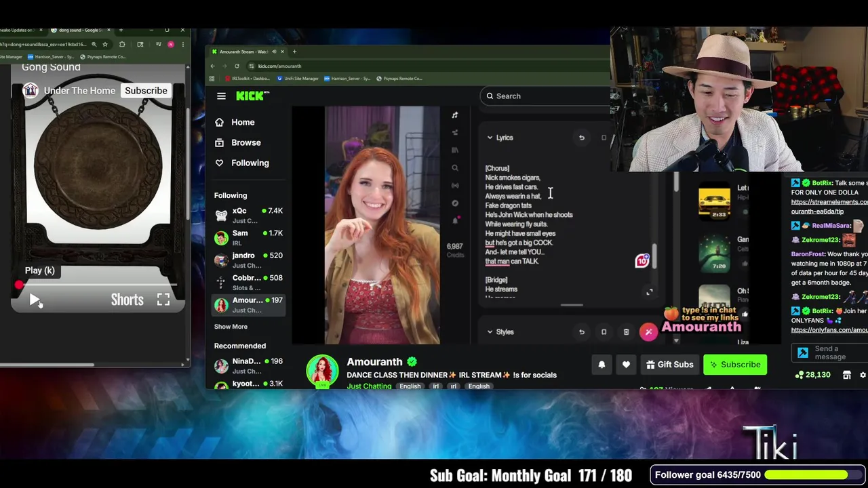
Task: Open fullscreen on the Gong Sound video
Action: (163, 300)
